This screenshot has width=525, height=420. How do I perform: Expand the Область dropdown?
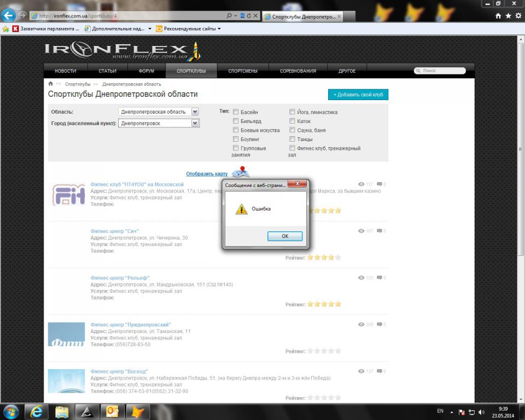coord(195,112)
